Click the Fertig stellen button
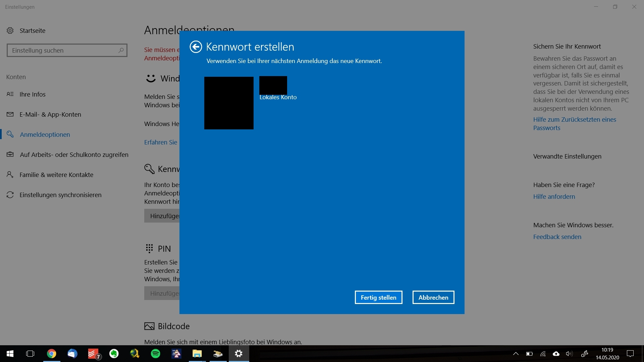Image resolution: width=644 pixels, height=362 pixels. 378,297
